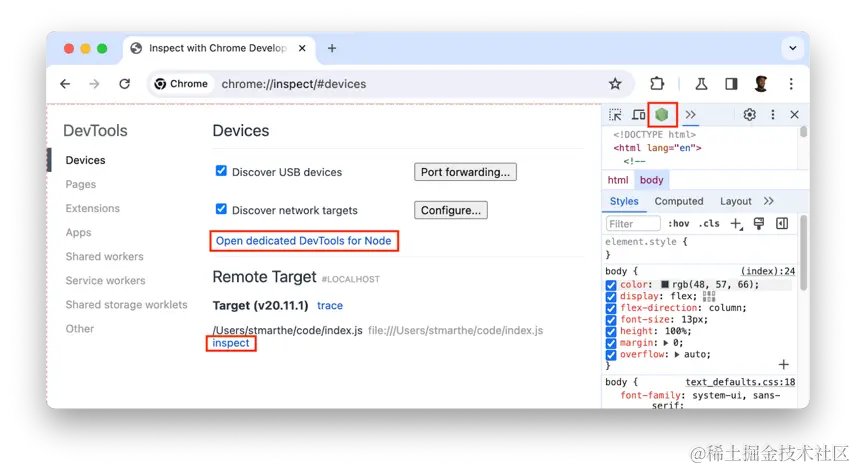Screen dimensions: 856x470
Task: Toggle the .cls class editor
Action: [x=709, y=223]
